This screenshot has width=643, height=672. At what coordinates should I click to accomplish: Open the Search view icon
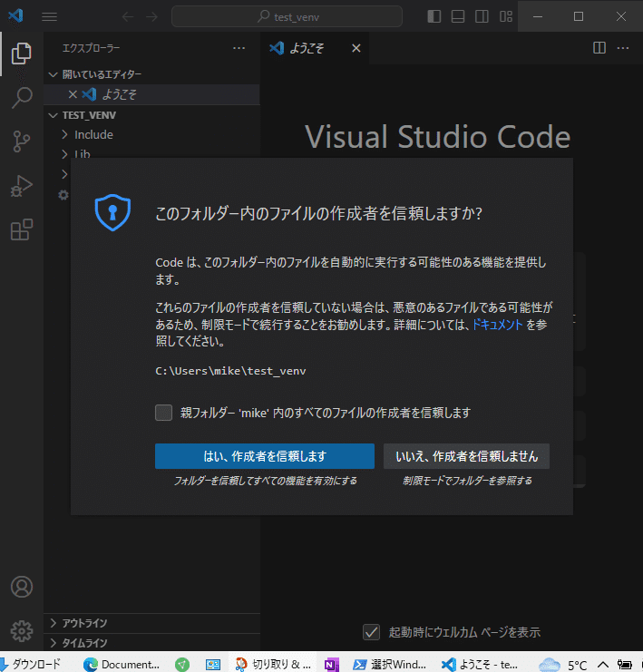point(22,98)
